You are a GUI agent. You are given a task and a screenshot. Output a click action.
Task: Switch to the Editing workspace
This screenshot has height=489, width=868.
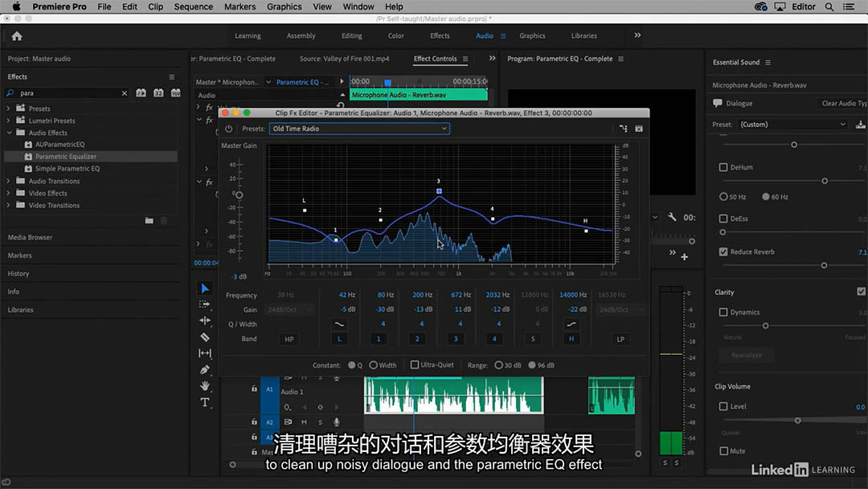pos(351,36)
